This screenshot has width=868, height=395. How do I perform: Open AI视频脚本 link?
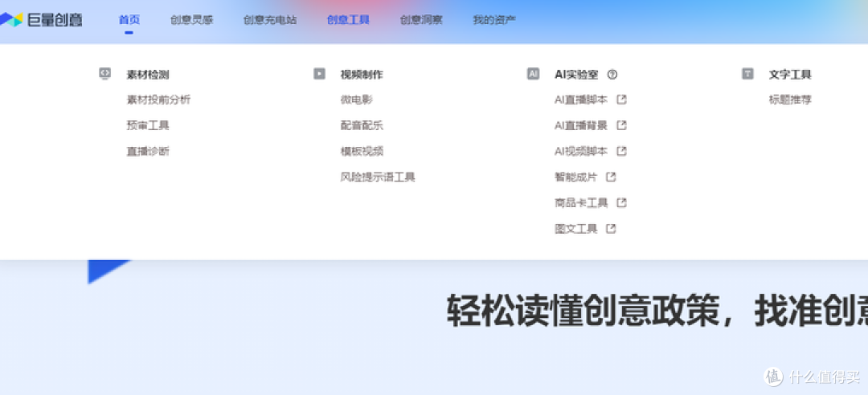[581, 151]
